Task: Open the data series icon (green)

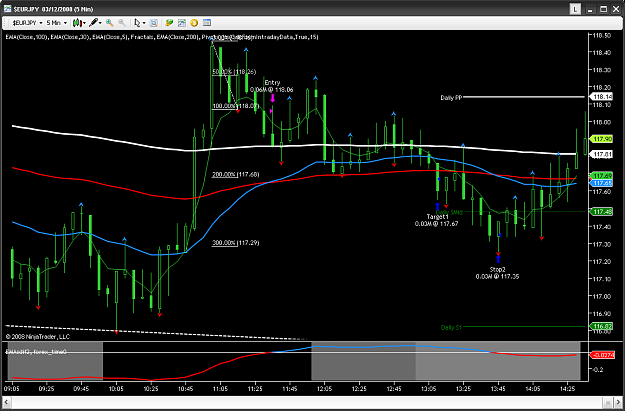Action: pos(169,23)
